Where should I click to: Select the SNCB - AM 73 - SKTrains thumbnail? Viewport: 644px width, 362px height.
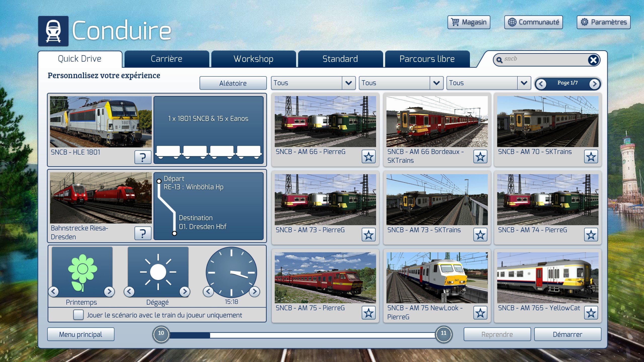[x=437, y=200]
